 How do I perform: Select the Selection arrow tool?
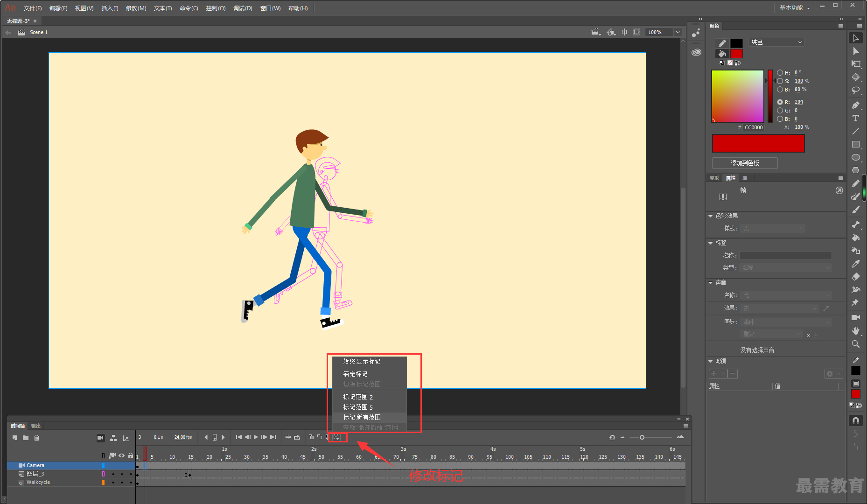pos(855,38)
